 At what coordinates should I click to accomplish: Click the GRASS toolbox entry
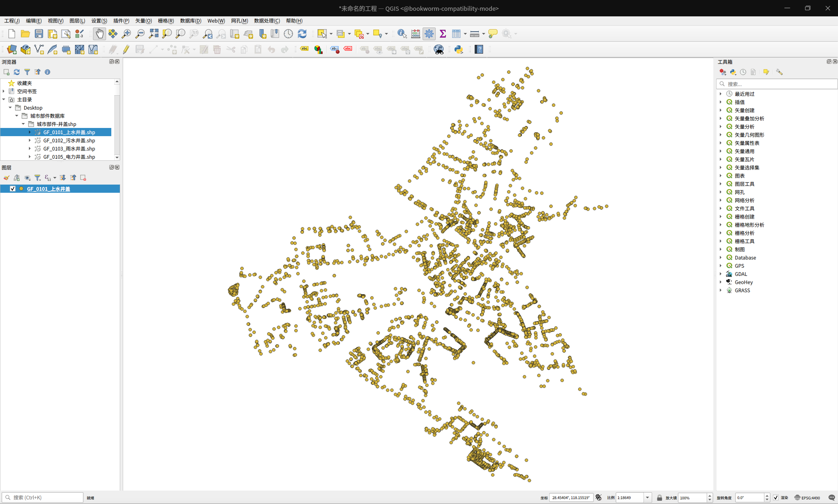pos(742,290)
